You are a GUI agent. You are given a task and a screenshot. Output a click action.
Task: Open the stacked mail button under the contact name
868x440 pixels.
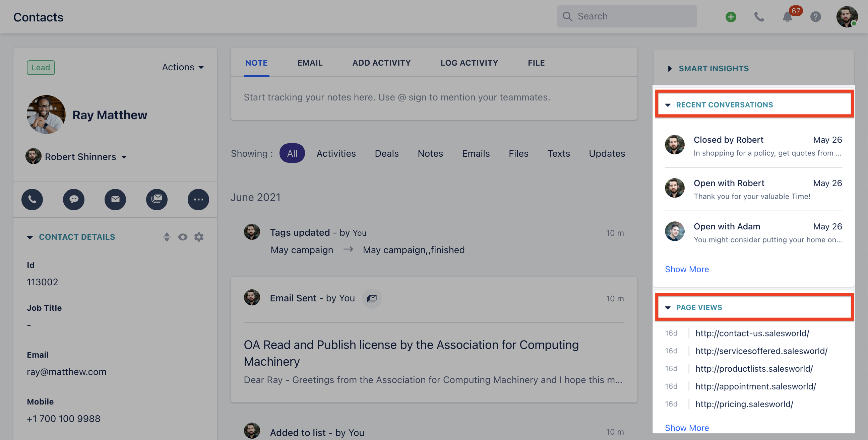coord(157,199)
